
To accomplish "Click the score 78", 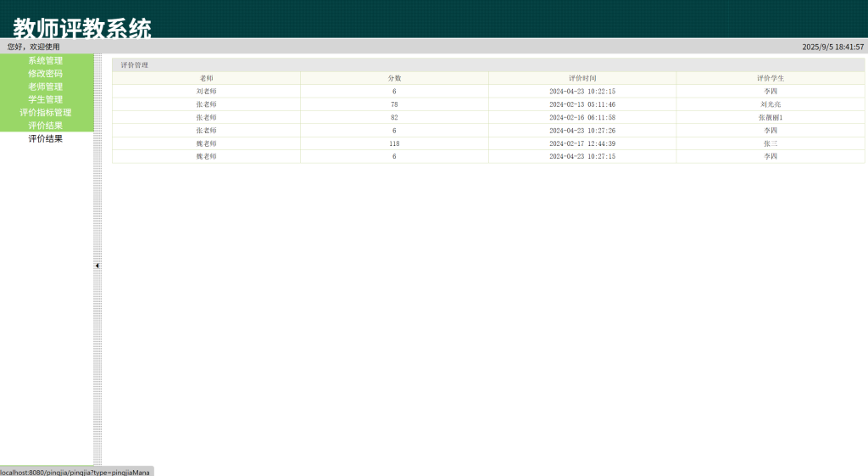I will coord(394,104).
